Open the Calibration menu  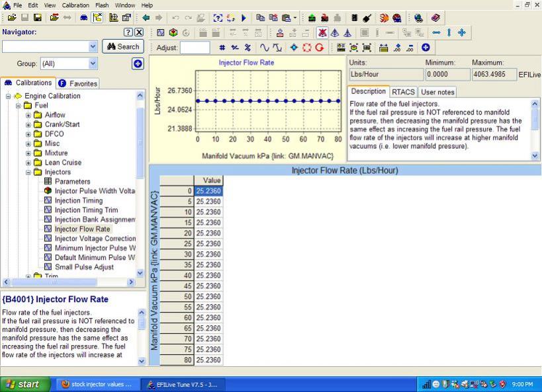(x=75, y=5)
